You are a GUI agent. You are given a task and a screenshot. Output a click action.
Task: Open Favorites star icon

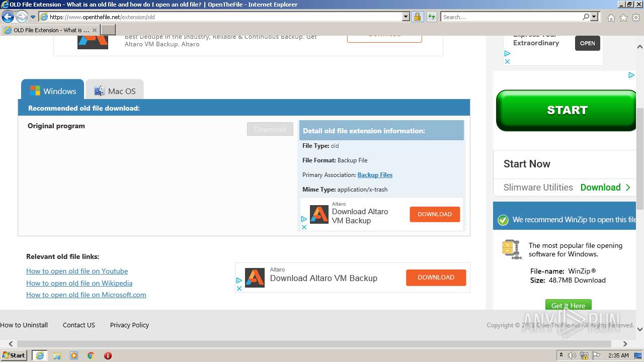[x=623, y=18]
